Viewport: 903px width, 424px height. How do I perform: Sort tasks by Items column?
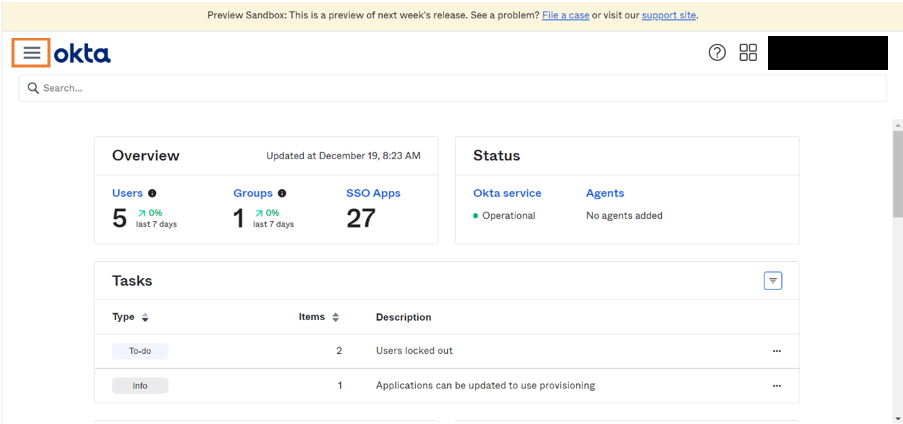pos(335,317)
